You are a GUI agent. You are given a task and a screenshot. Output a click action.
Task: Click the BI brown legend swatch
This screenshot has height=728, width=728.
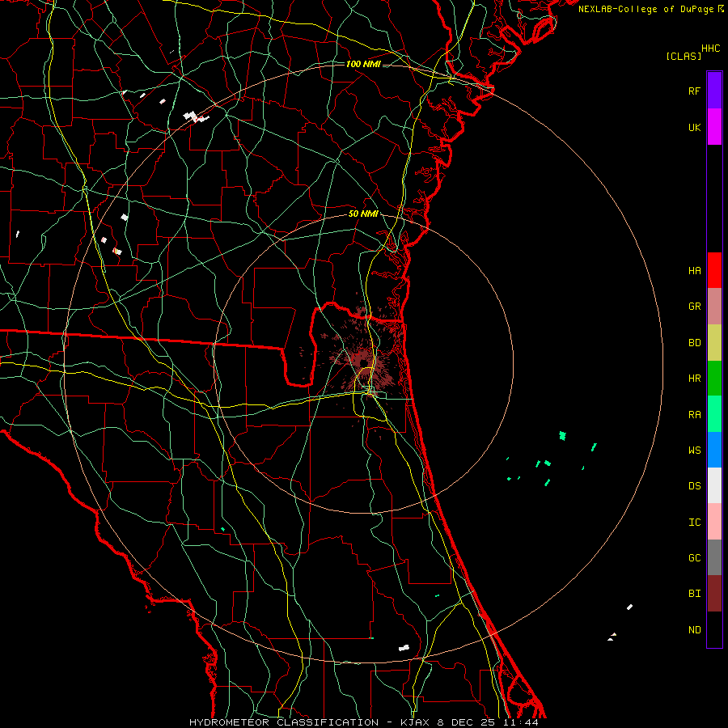pyautogui.click(x=714, y=594)
